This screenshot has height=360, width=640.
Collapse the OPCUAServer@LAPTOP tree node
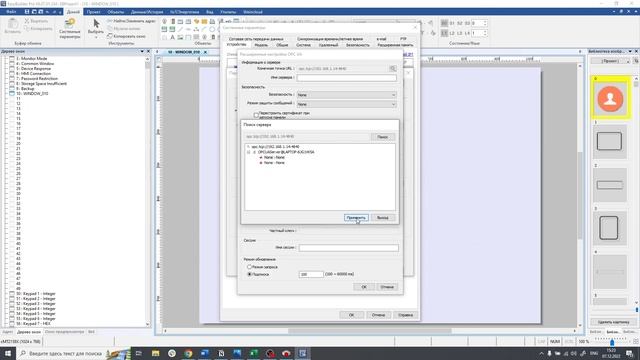pyautogui.click(x=249, y=152)
